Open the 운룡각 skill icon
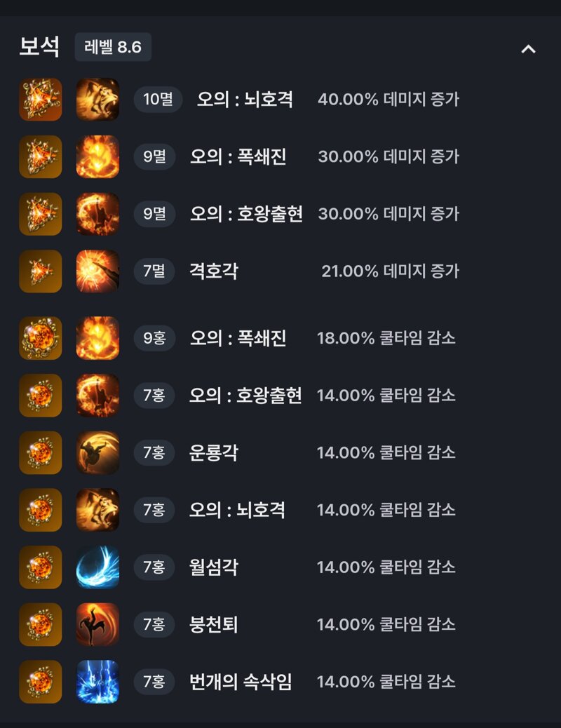This screenshot has height=728, width=561. [x=97, y=452]
